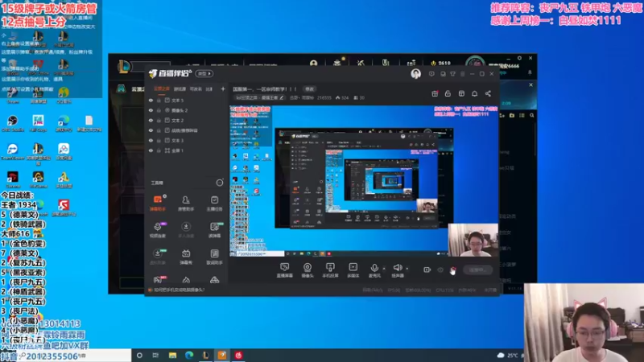Viewport: 644px width, 362px height.
Task: Open Microsoft Edge from the taskbar
Action: click(189, 355)
